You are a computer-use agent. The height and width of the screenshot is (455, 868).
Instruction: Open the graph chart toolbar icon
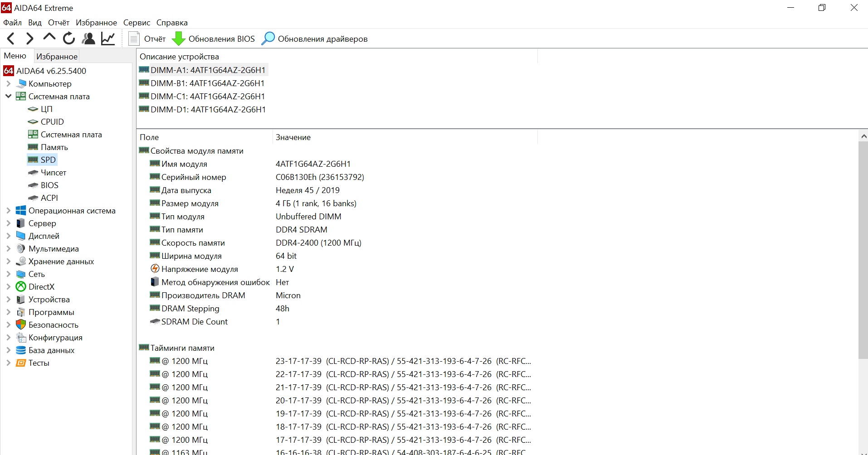coord(108,39)
